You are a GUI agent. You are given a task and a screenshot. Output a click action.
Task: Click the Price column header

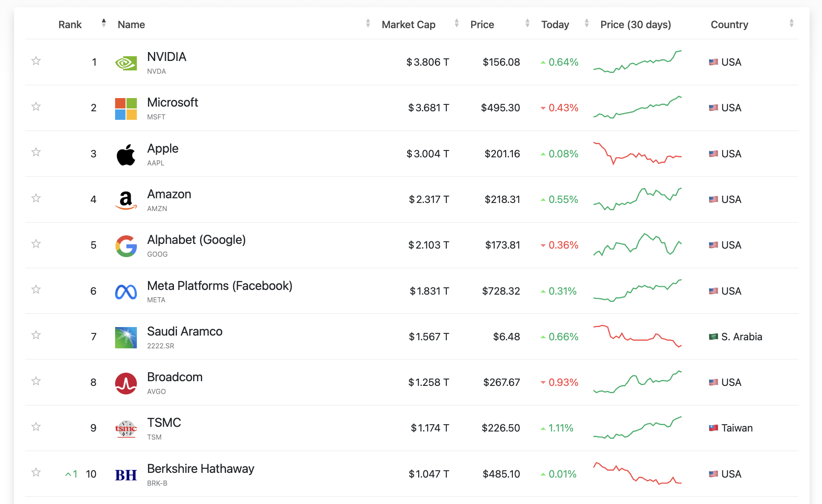(x=482, y=25)
